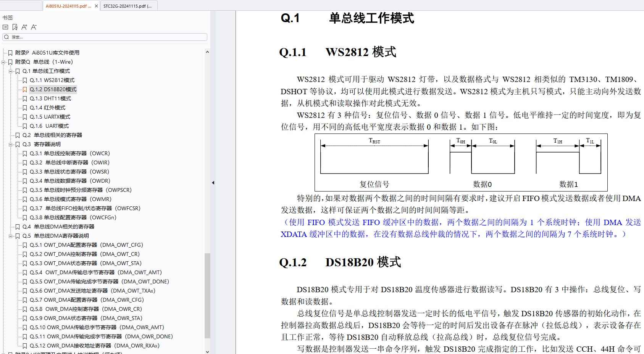Select bookmark Q.1.2 DS18B20模式

[53, 89]
